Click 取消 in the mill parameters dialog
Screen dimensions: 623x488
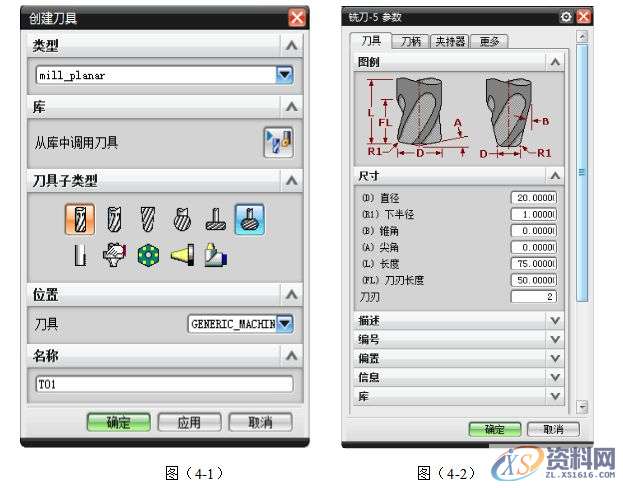coord(553,429)
